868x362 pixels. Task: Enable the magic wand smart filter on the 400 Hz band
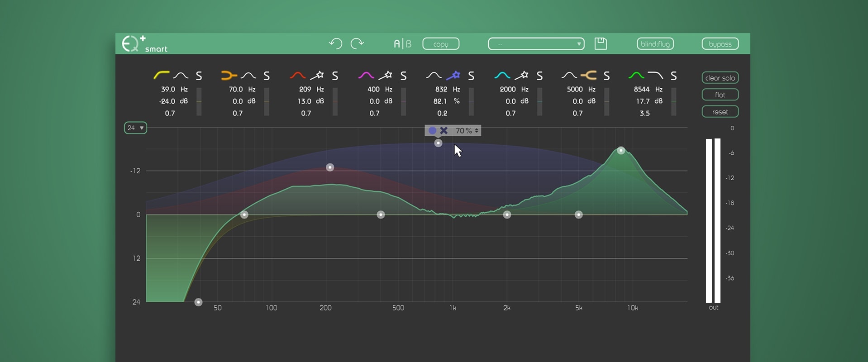pos(385,75)
